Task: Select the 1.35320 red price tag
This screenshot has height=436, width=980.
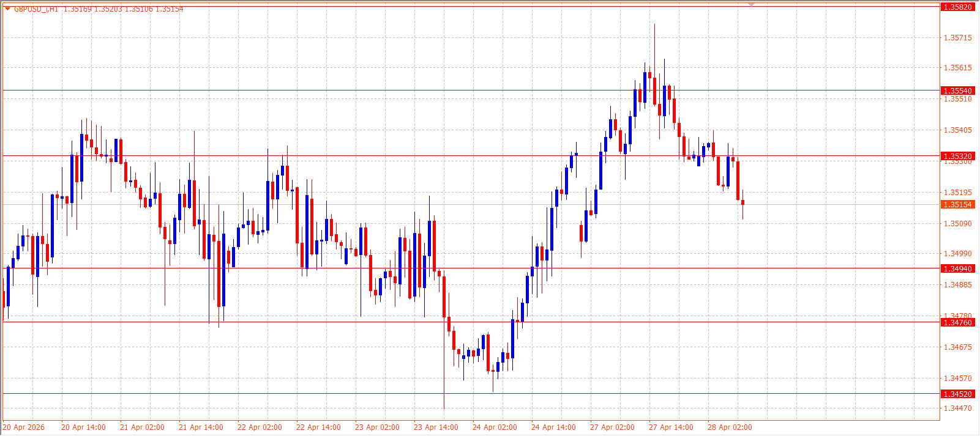Action: pyautogui.click(x=957, y=156)
